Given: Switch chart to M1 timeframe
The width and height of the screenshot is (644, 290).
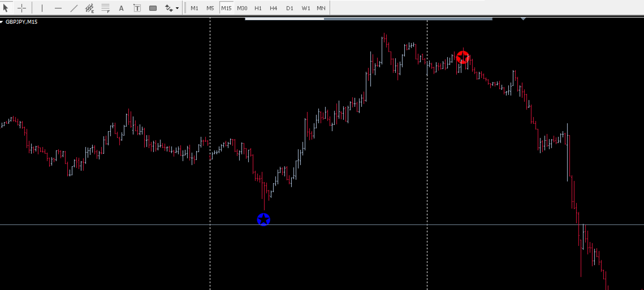Looking at the screenshot, I should coord(195,8).
